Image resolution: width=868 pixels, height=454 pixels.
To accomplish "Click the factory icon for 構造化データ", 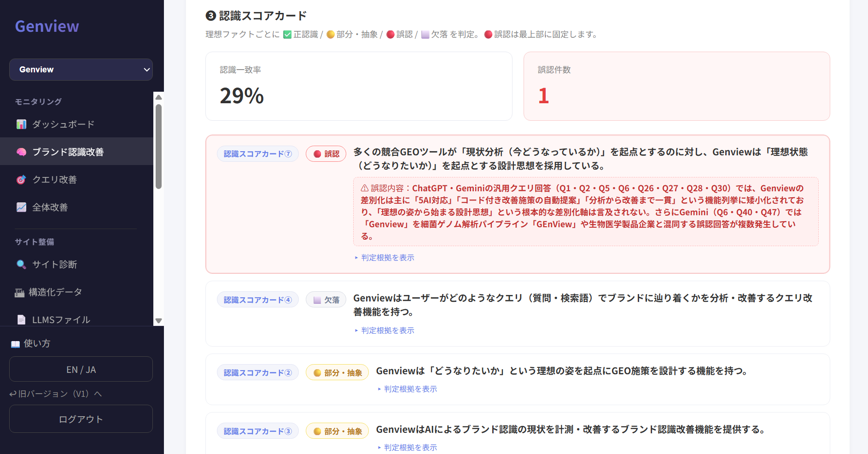I will tap(19, 292).
